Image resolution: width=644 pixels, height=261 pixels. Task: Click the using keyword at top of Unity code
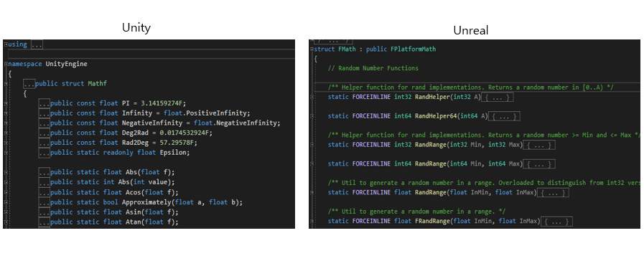coord(18,44)
